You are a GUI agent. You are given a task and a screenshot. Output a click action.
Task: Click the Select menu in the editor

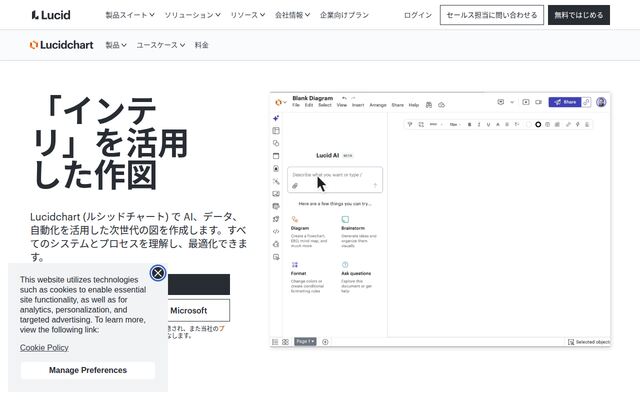325,105
